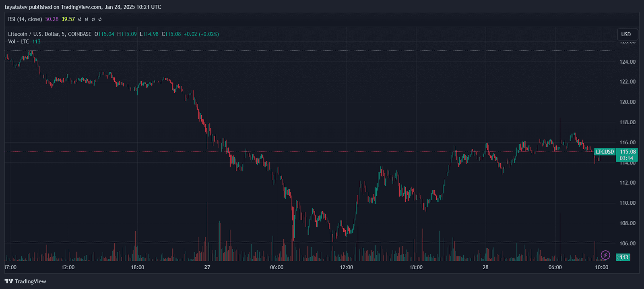Click the purple lightning bolt icon
This screenshot has width=644, height=289.
(605, 255)
